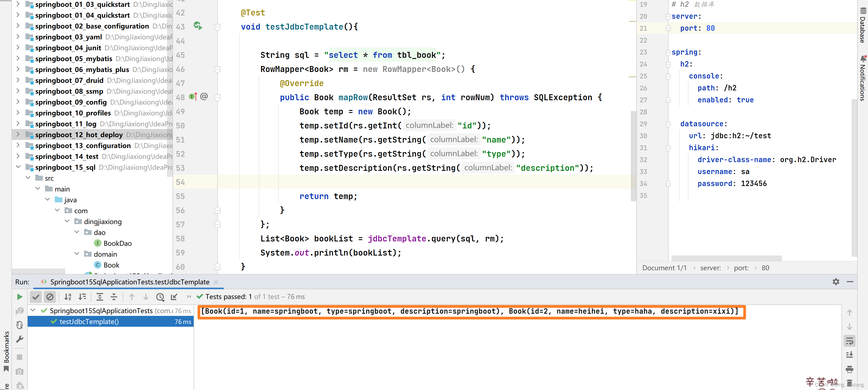Toggle scroll to end of console

click(850, 355)
